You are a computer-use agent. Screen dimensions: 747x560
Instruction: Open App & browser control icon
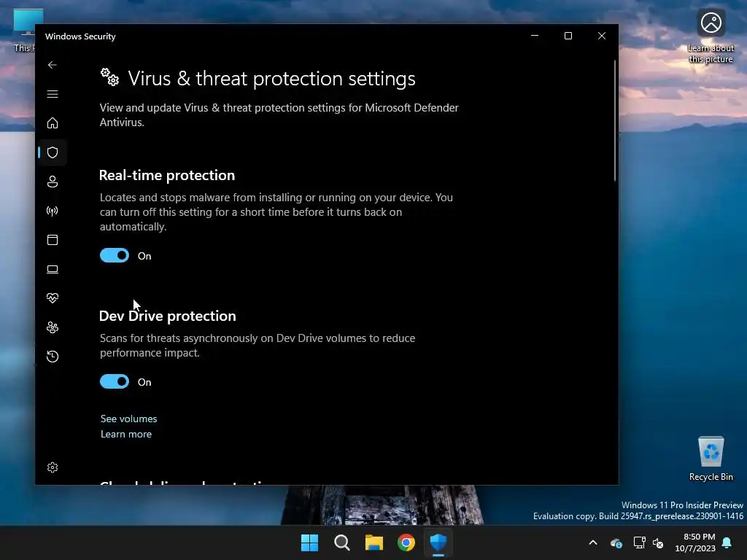pos(53,240)
